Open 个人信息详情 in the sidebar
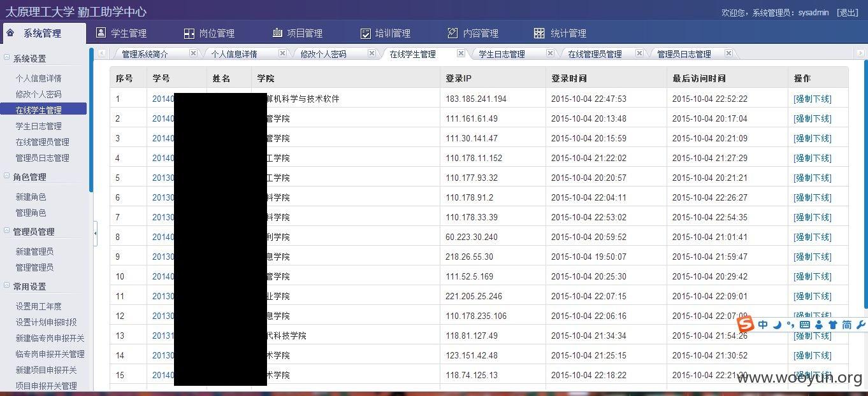Image resolution: width=868 pixels, height=396 pixels. pyautogui.click(x=39, y=78)
